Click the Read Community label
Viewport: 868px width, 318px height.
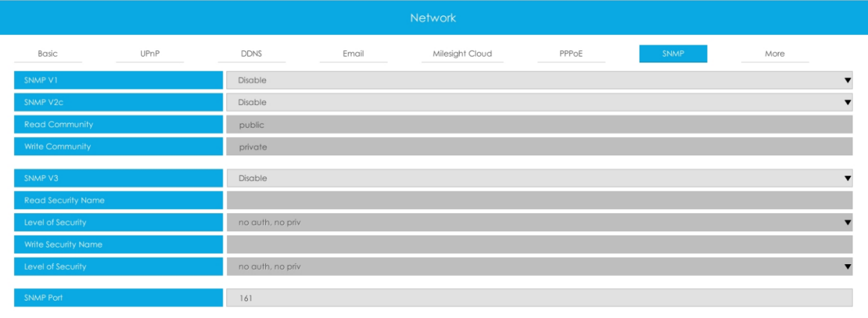coord(119,124)
